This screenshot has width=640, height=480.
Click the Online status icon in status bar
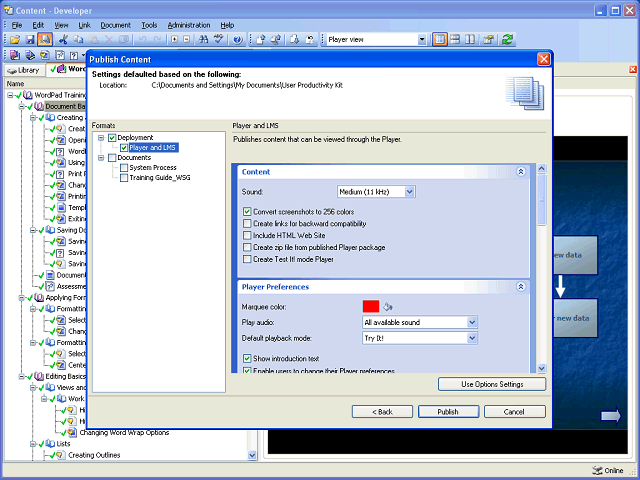coord(598,470)
